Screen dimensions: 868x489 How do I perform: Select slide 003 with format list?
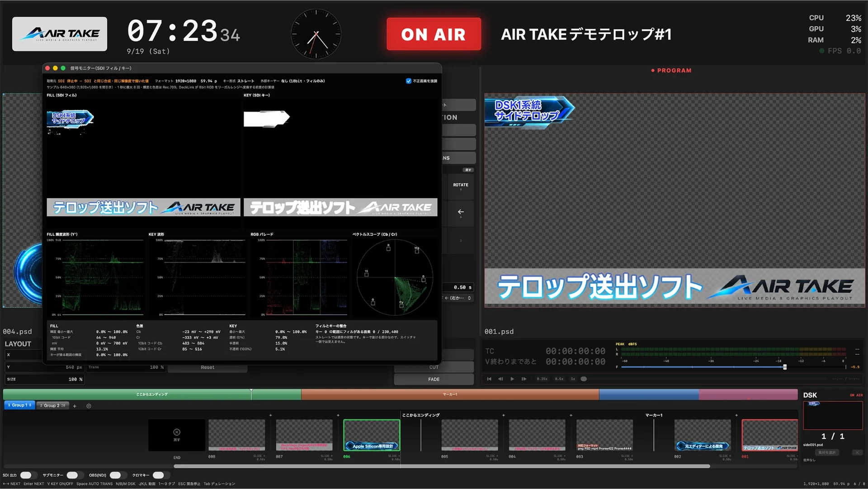[604, 435]
